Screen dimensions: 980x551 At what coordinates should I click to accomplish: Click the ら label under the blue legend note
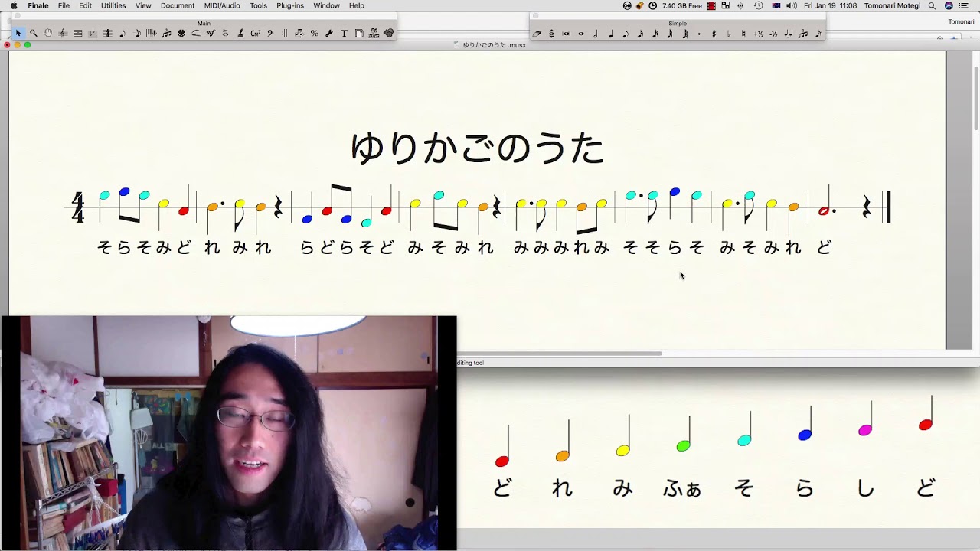(x=805, y=488)
